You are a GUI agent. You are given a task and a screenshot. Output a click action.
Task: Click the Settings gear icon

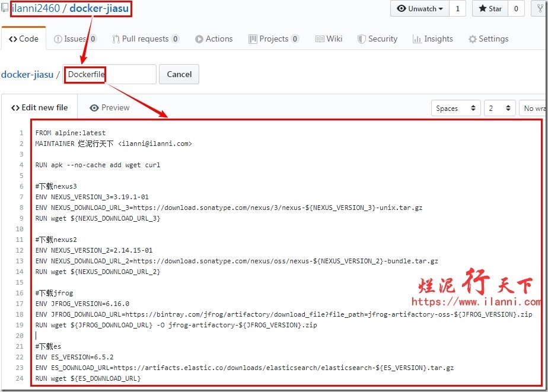click(x=472, y=39)
